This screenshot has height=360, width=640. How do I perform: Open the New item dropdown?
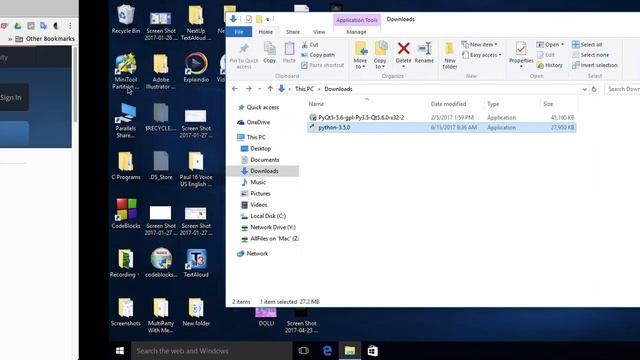click(479, 44)
